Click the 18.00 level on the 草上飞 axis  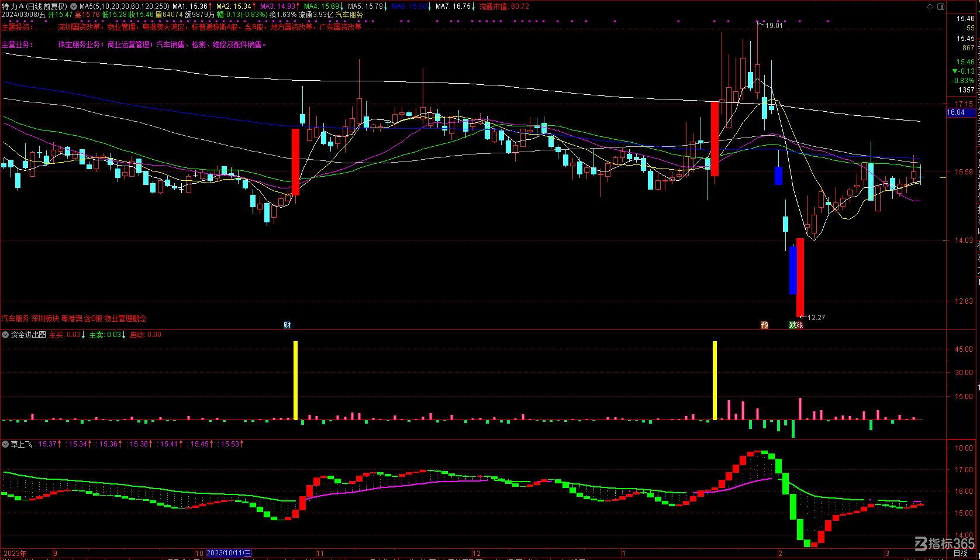pos(964,448)
